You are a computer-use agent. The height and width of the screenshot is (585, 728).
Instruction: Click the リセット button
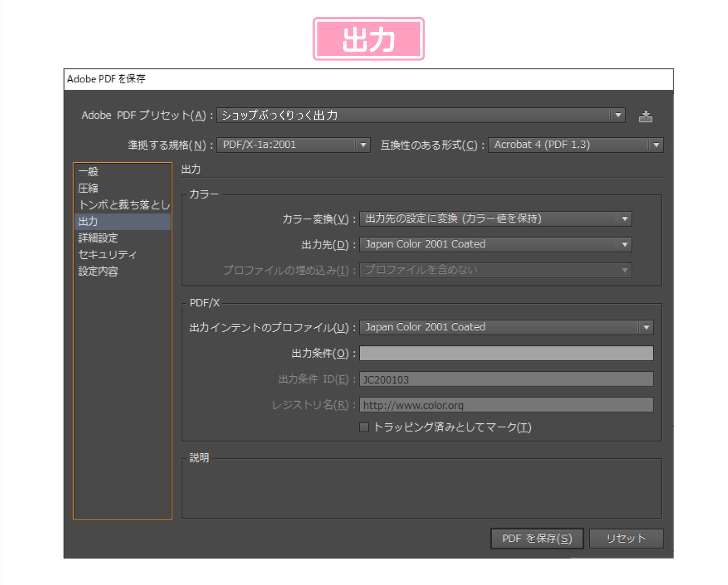point(626,539)
